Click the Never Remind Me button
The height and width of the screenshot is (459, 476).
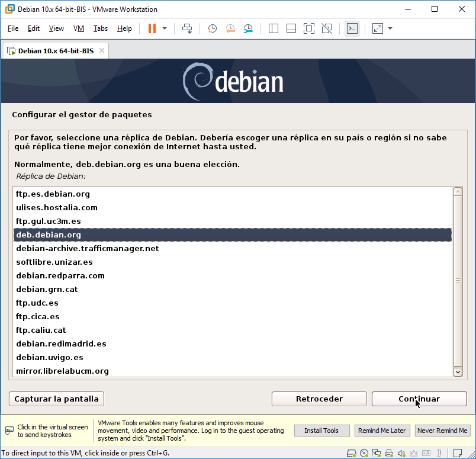click(442, 431)
